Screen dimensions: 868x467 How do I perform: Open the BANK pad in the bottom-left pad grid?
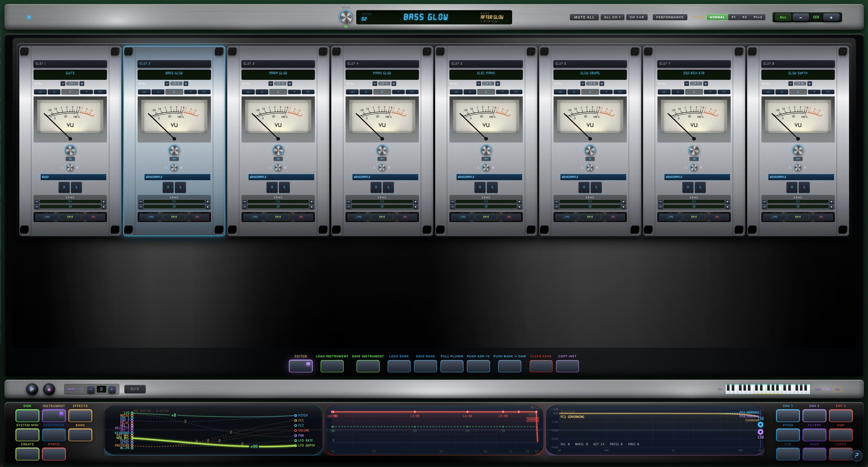[x=80, y=435]
